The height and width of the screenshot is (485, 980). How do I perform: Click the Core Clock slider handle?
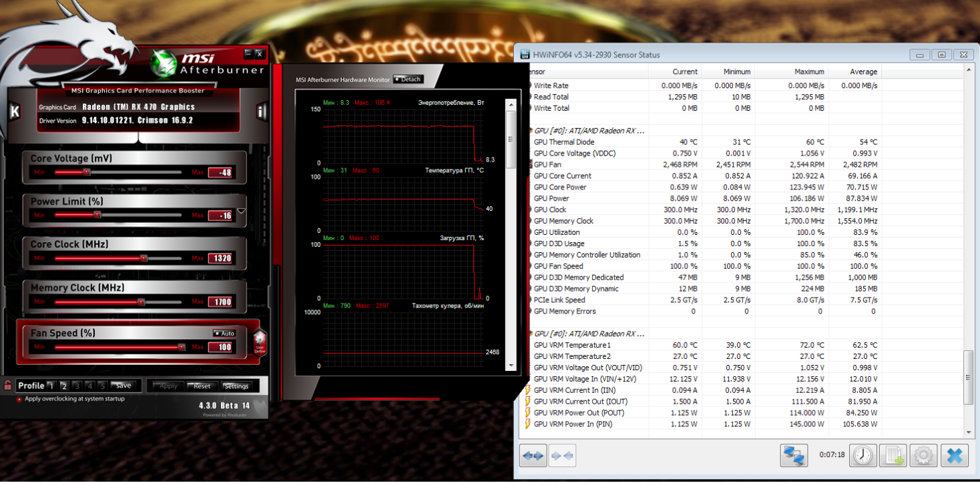pyautogui.click(x=144, y=258)
